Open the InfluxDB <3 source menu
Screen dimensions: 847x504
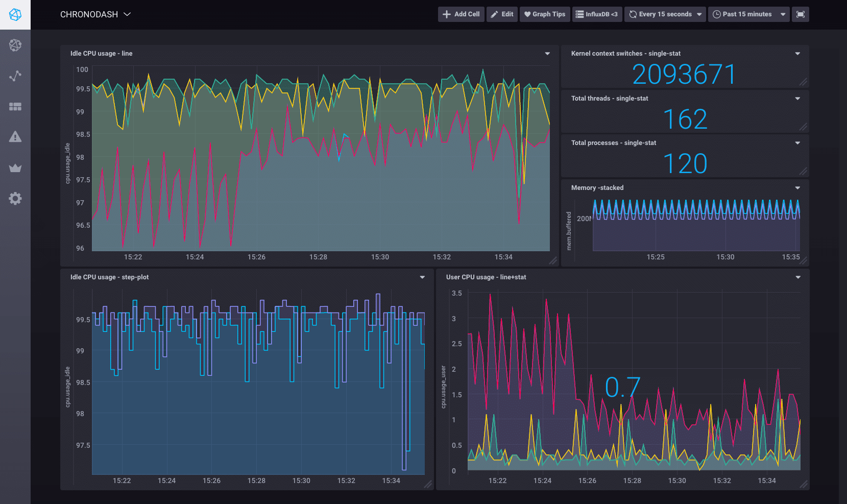(597, 14)
